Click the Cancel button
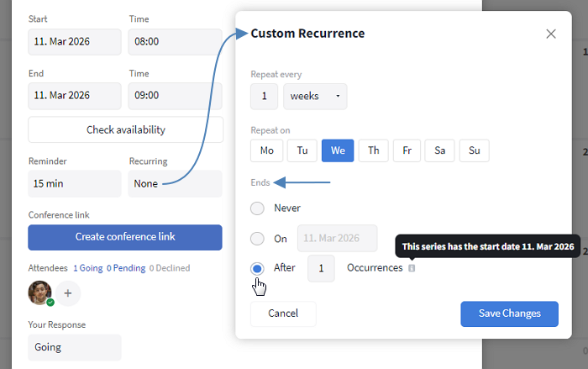The height and width of the screenshot is (369, 588). tap(283, 314)
